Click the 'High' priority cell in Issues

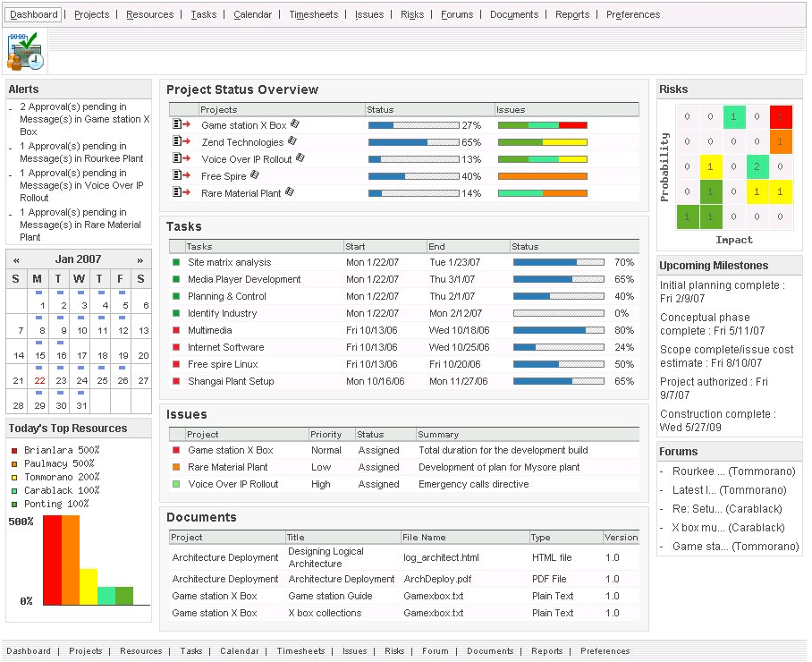[x=320, y=484]
